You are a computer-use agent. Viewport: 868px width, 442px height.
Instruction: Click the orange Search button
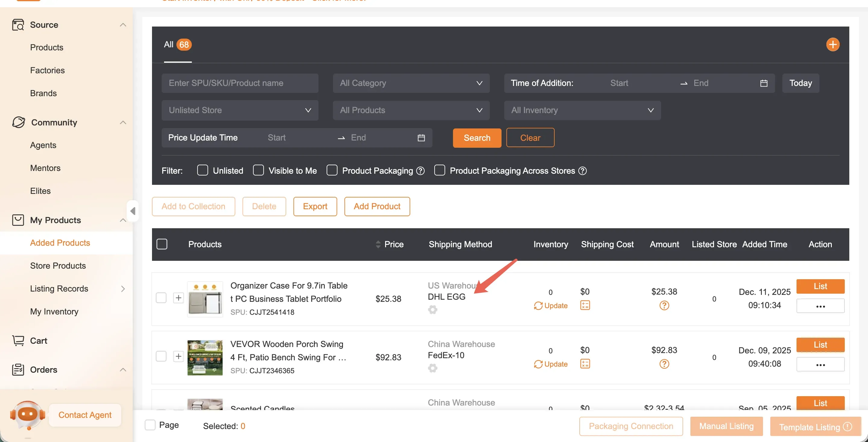(x=477, y=138)
